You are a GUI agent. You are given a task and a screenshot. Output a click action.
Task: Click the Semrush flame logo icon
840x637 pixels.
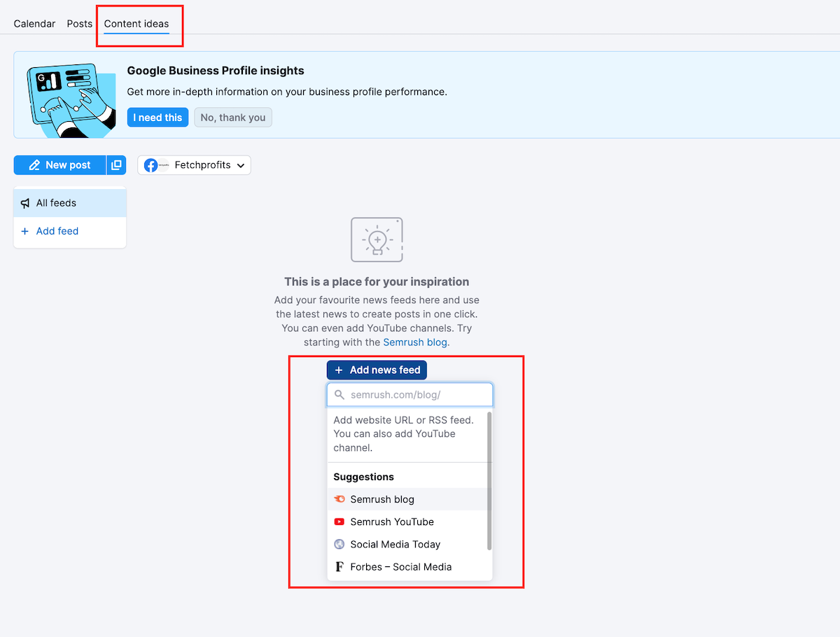(339, 499)
